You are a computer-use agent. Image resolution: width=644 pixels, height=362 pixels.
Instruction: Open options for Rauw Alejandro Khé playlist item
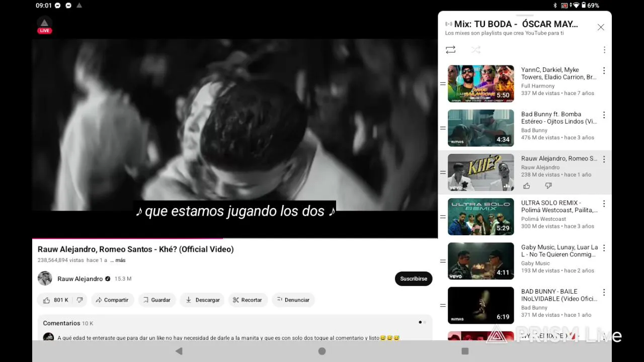(x=604, y=159)
